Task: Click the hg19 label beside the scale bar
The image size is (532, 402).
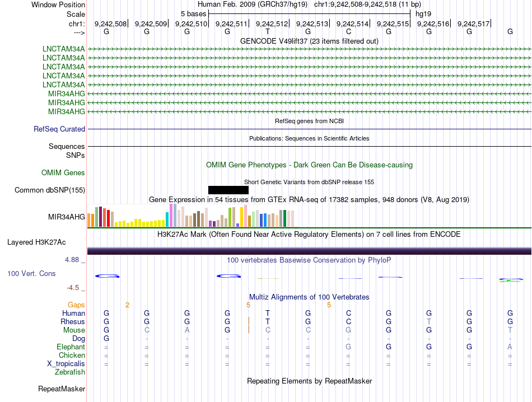Action: [423, 14]
